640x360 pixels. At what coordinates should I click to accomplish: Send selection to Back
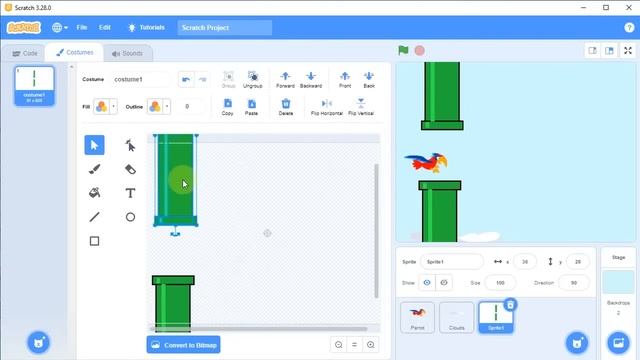[x=369, y=80]
